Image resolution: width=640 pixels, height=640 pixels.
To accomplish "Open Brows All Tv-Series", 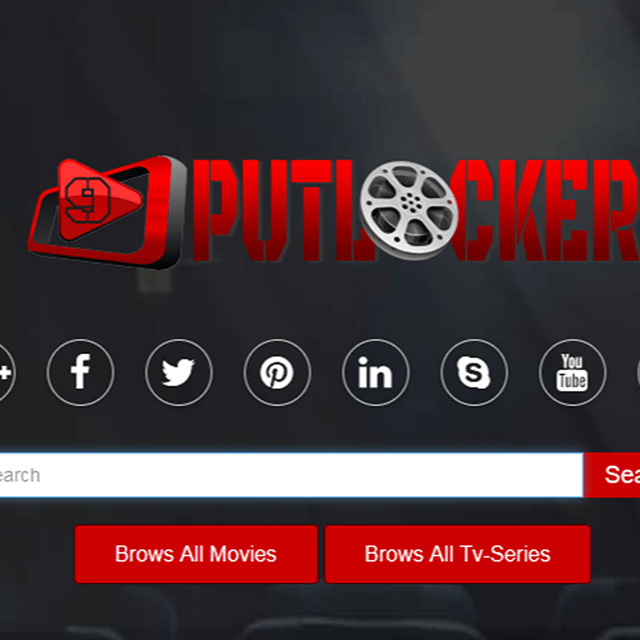I will click(x=457, y=554).
